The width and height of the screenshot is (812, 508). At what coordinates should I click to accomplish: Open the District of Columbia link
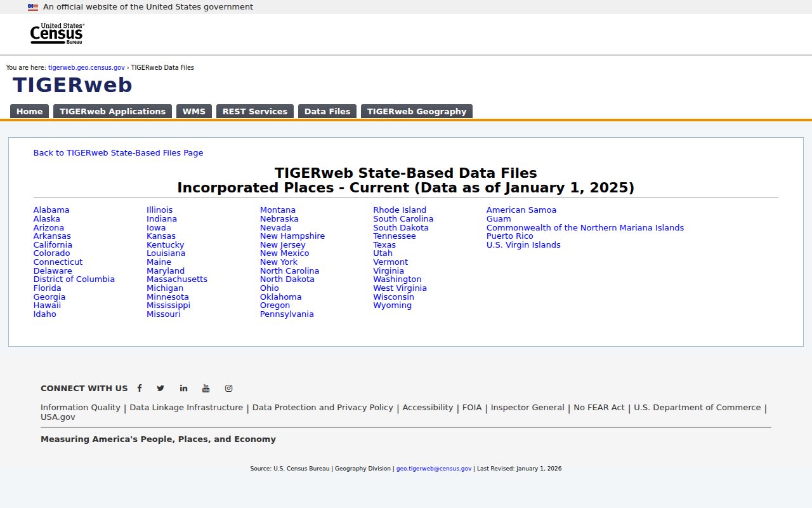74,279
